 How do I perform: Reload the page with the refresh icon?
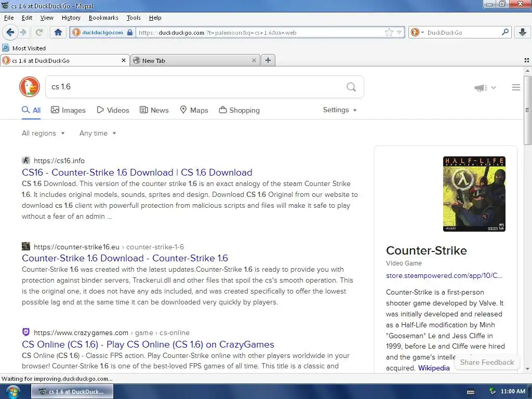tap(39, 33)
